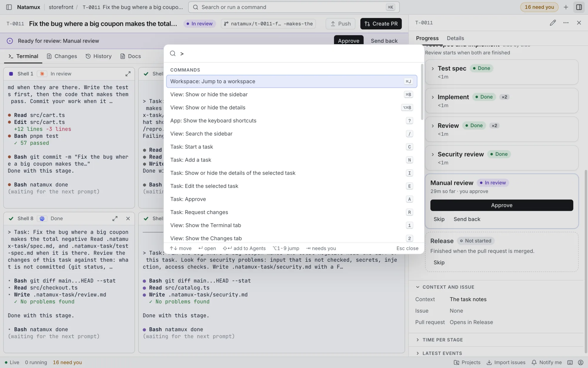Open Projects from status bar

(x=467, y=362)
